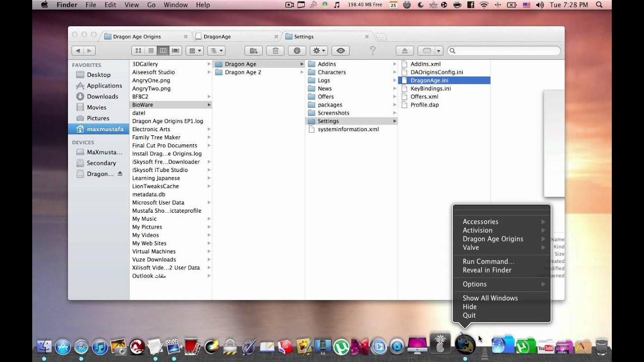The height and width of the screenshot is (362, 644).
Task: Open iTunes from the Dock
Action: click(x=100, y=346)
